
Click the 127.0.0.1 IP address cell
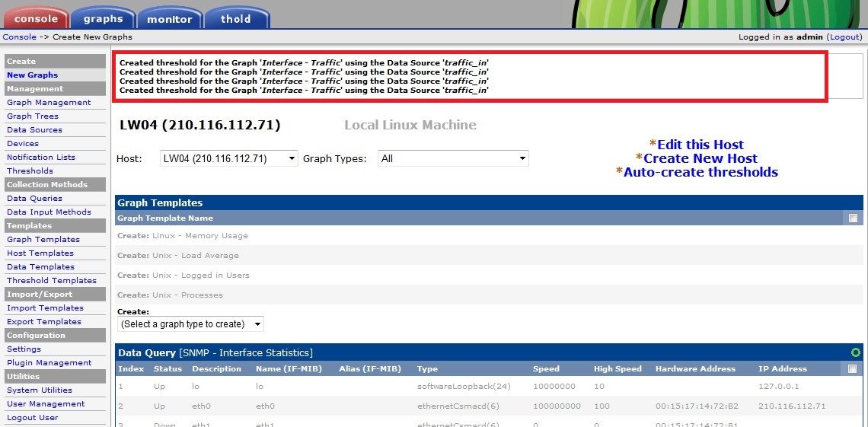[x=777, y=386]
